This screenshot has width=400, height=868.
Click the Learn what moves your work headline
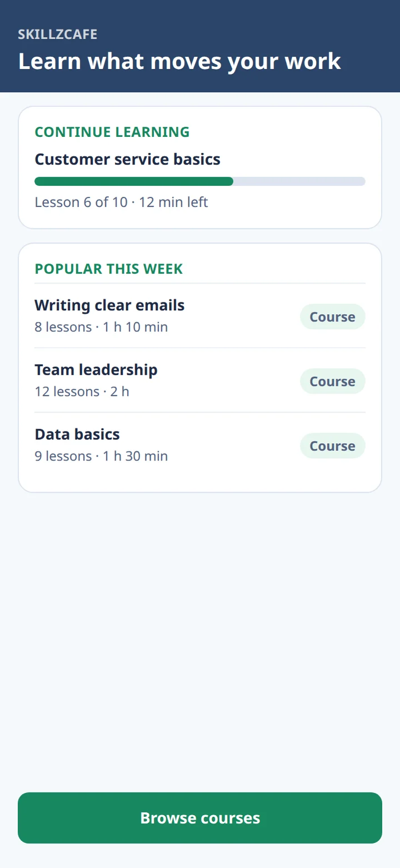[179, 61]
